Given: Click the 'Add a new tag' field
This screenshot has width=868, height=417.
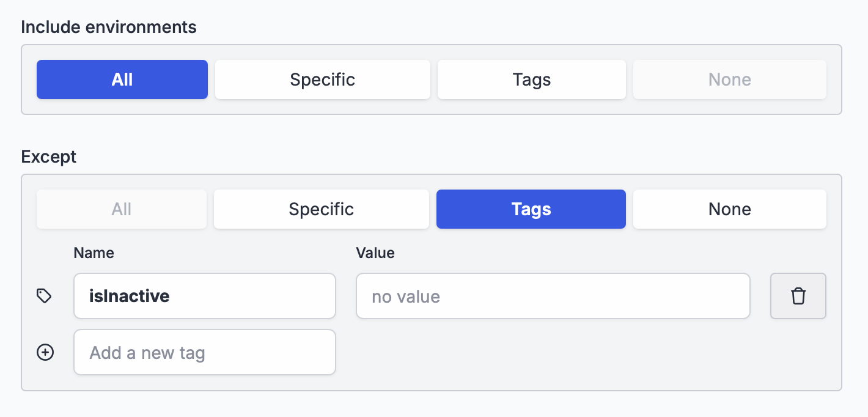Looking at the screenshot, I should point(205,352).
